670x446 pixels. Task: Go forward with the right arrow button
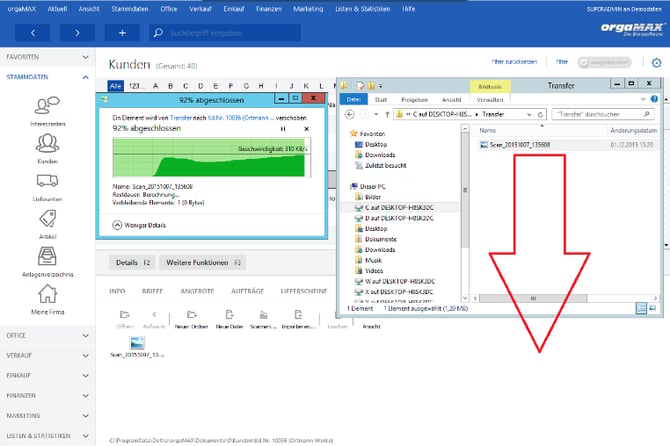[77, 32]
